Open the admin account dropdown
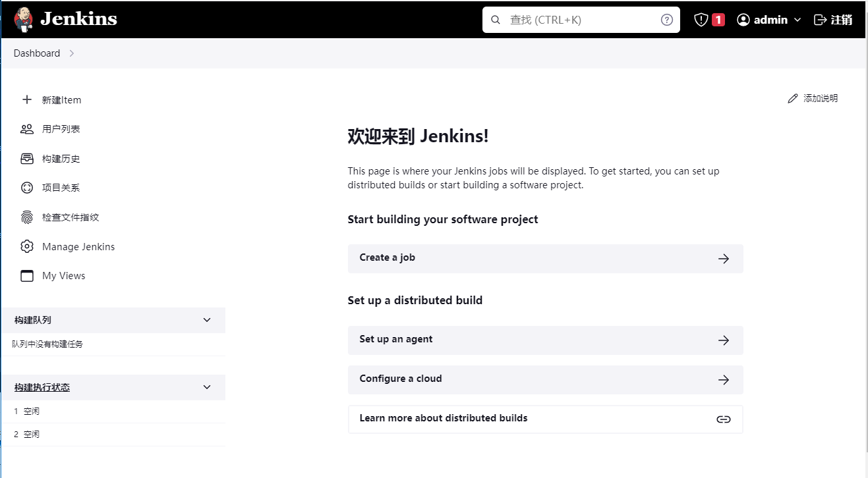The height and width of the screenshot is (478, 868). [x=768, y=19]
